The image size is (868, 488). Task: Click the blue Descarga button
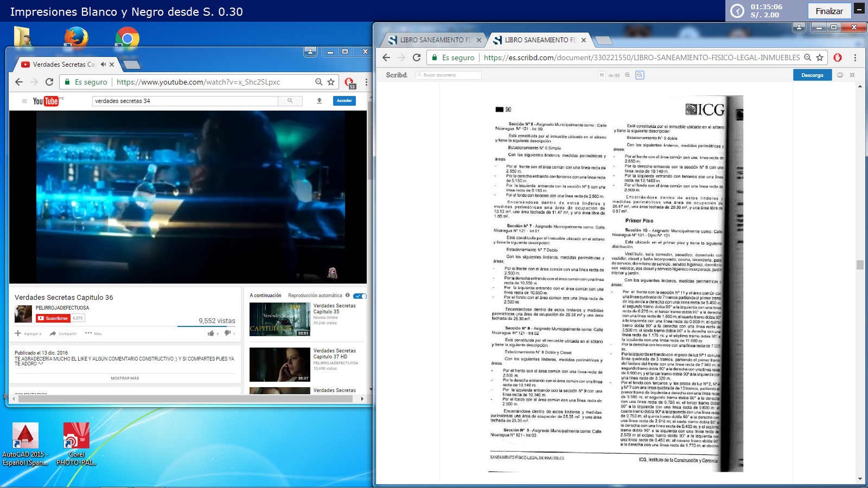click(x=812, y=75)
